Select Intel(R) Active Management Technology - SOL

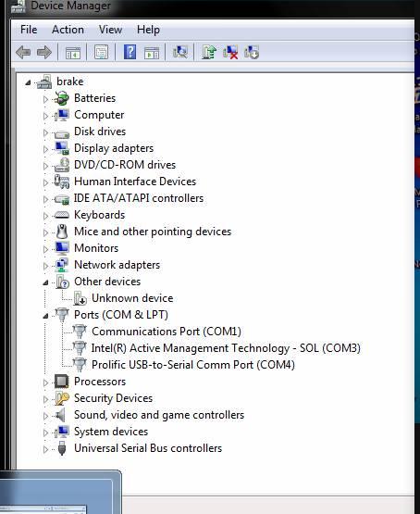(x=226, y=348)
